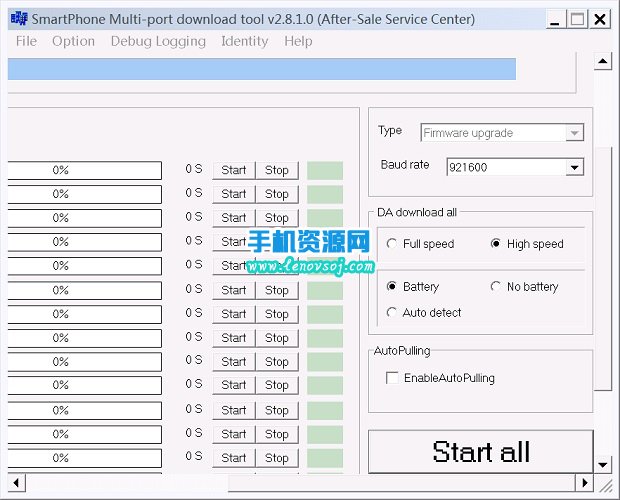Open the Type Firmware upgrade dropdown
This screenshot has height=500, width=620.
[x=574, y=133]
